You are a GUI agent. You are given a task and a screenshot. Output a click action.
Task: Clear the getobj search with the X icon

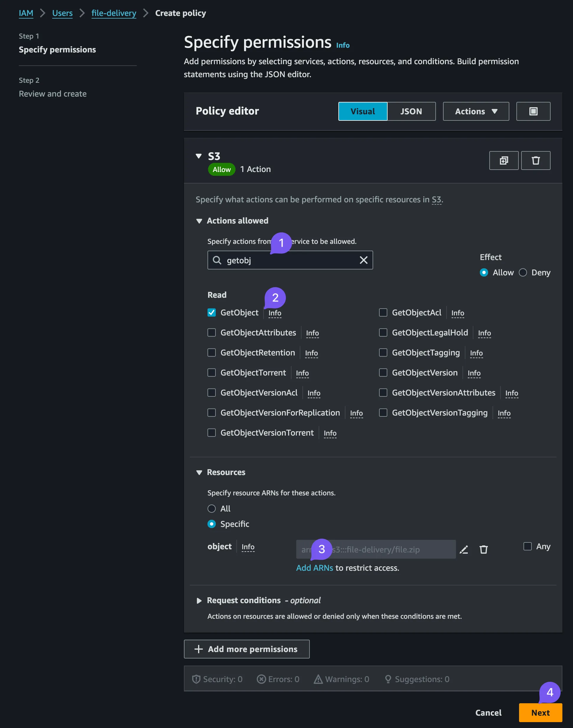(363, 260)
